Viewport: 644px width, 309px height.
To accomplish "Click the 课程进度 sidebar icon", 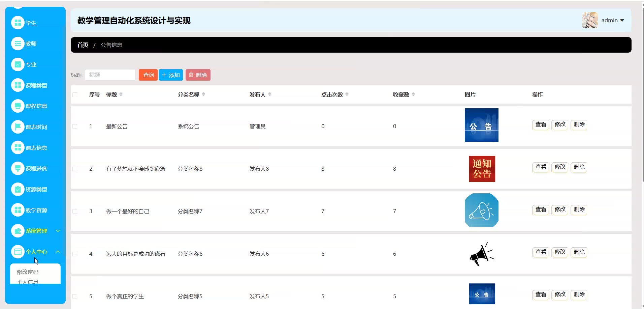I will (x=18, y=168).
